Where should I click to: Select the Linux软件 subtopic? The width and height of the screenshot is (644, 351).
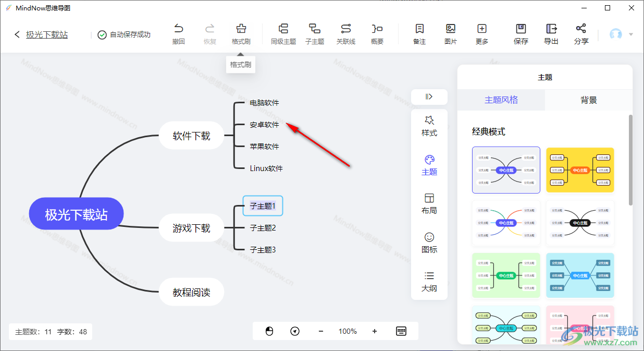click(266, 168)
